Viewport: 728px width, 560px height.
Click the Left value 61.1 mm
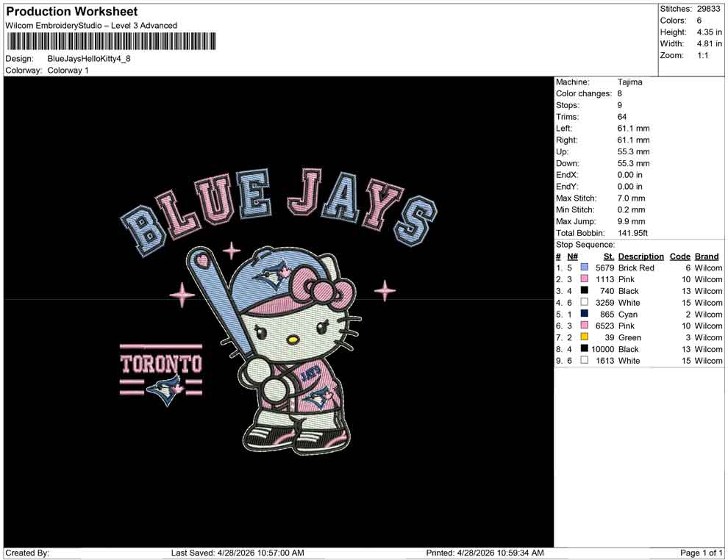point(633,129)
